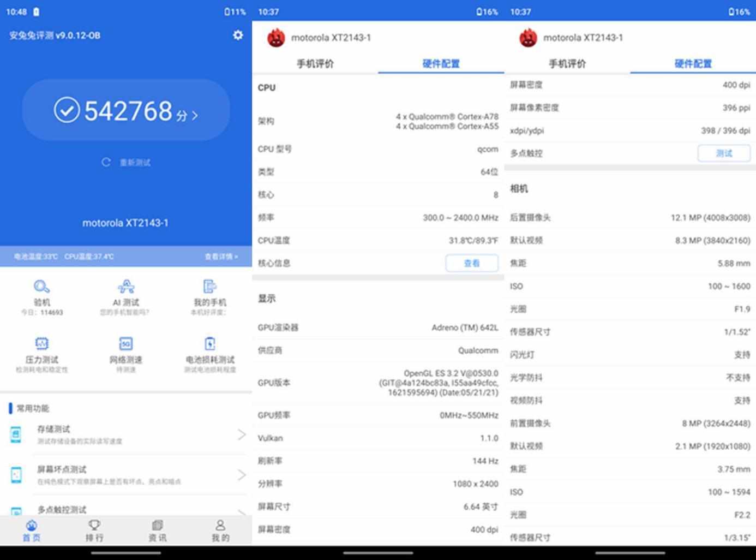
Task: Tap AnTuTu logo in middle screen
Action: point(276,38)
